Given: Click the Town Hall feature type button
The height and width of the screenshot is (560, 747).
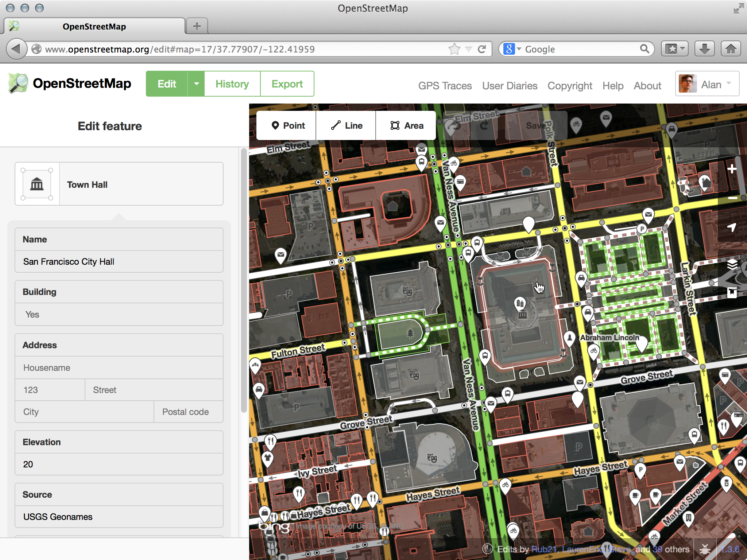Looking at the screenshot, I should 119,184.
